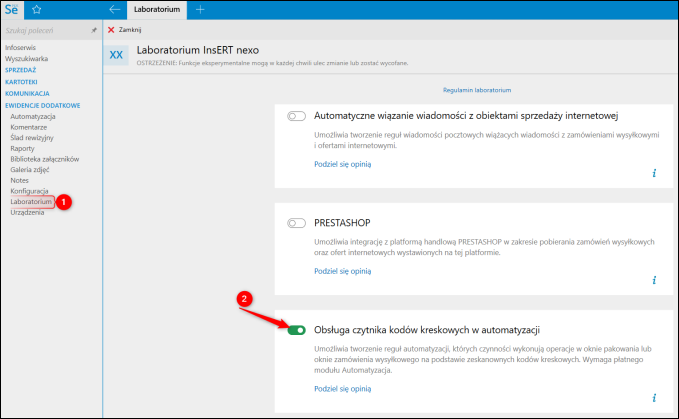Open info icon for PRESTASHOP feature
The width and height of the screenshot is (679, 419).
pyautogui.click(x=653, y=280)
